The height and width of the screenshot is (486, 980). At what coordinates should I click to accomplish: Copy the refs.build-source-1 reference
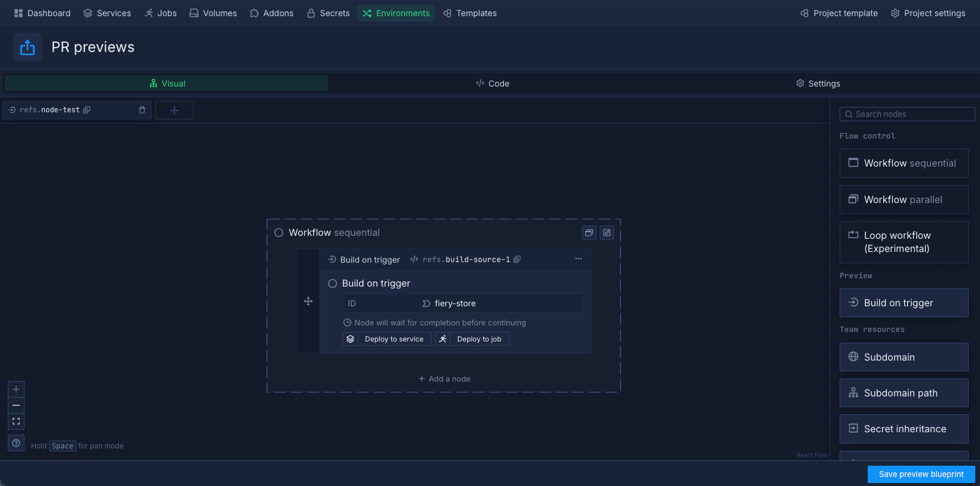pyautogui.click(x=517, y=260)
